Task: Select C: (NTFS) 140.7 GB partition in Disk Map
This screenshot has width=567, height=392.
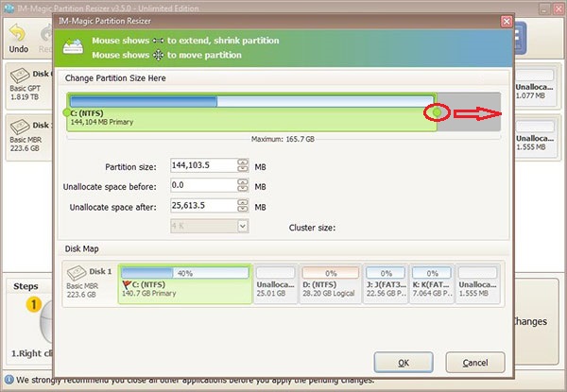Action: [185, 284]
